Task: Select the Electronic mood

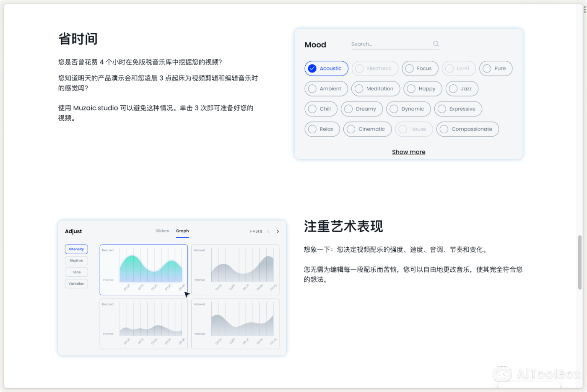Action: pyautogui.click(x=375, y=68)
